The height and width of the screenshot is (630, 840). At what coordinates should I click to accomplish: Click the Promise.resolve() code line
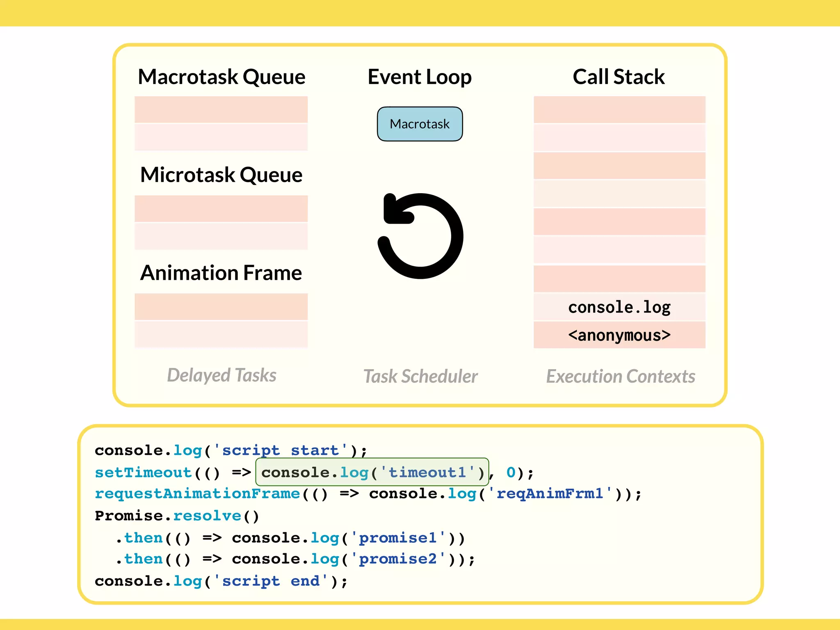[177, 516]
